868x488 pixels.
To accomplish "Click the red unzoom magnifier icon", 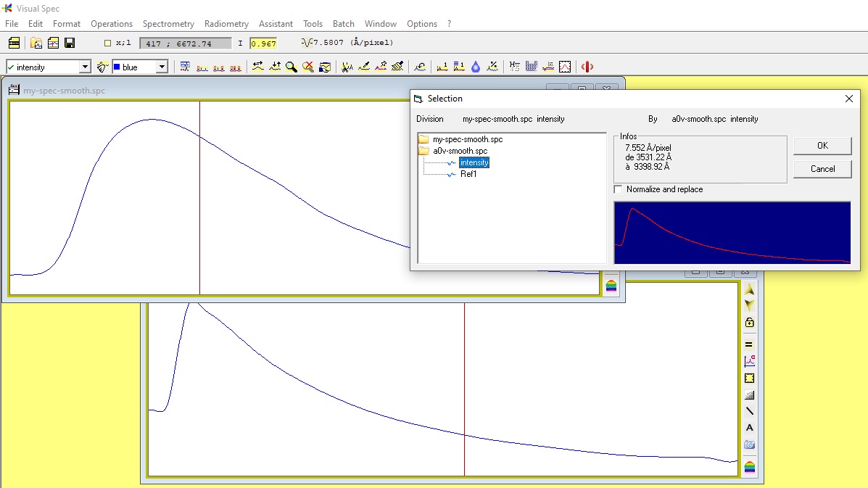I will point(307,67).
